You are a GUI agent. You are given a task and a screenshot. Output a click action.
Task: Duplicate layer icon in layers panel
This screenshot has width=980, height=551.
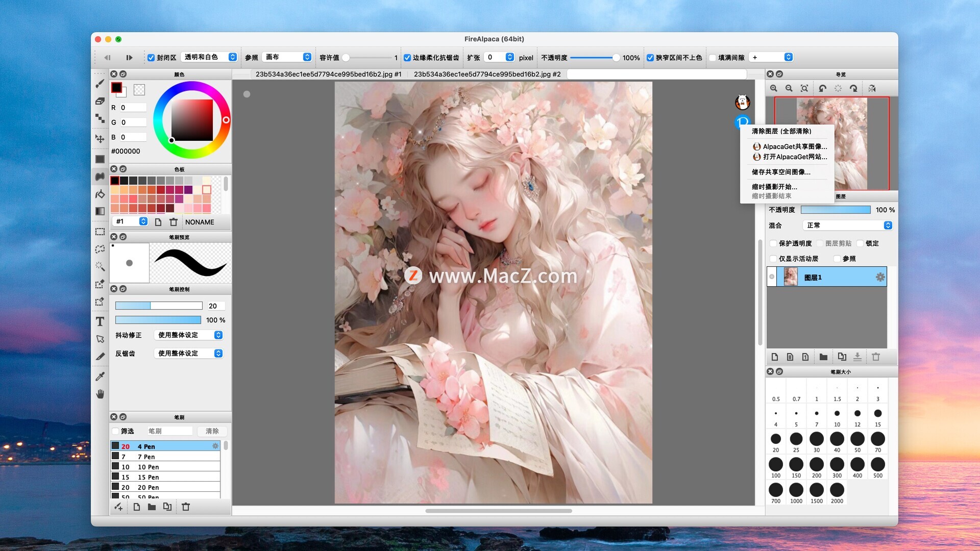(x=842, y=357)
